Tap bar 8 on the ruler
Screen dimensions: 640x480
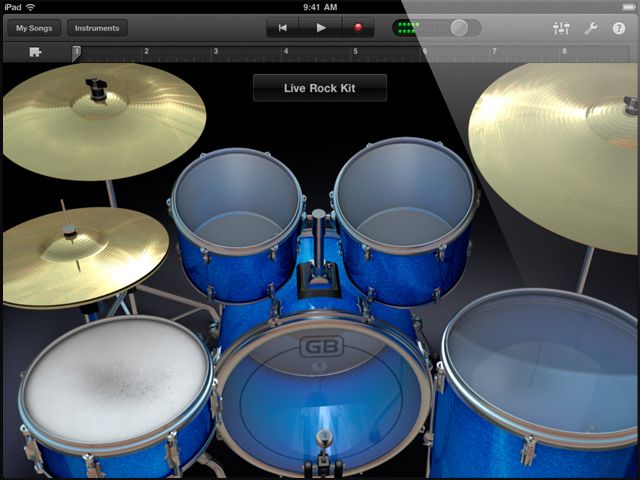point(564,51)
